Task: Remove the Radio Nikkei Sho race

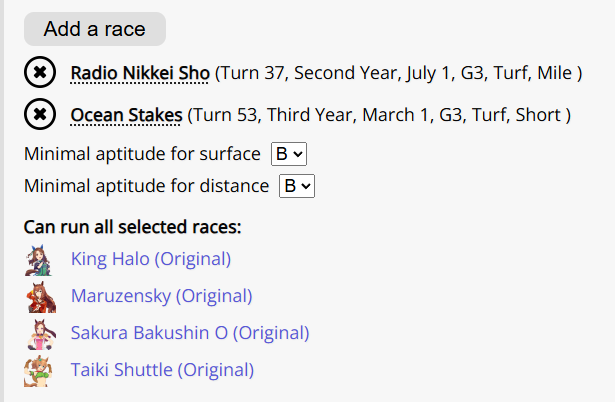Action: (40, 72)
